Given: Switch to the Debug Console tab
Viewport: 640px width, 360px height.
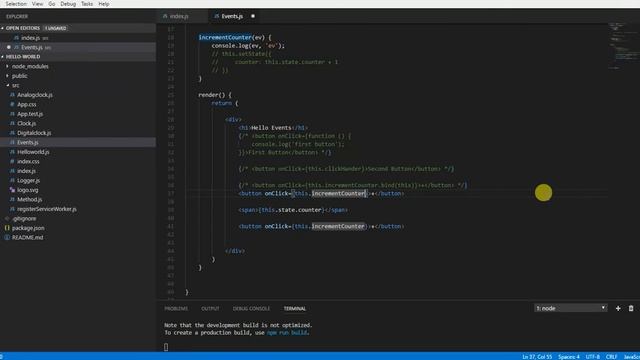Looking at the screenshot, I should pyautogui.click(x=251, y=309).
